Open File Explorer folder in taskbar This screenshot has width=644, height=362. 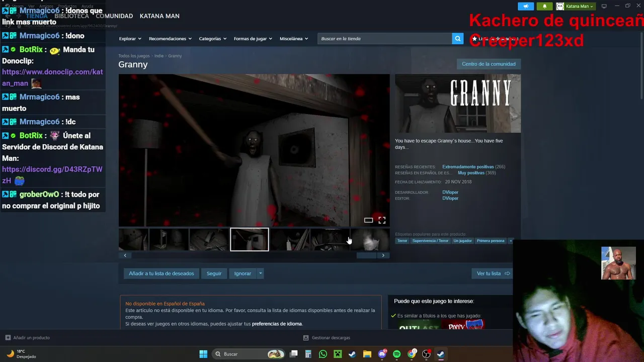(367, 354)
